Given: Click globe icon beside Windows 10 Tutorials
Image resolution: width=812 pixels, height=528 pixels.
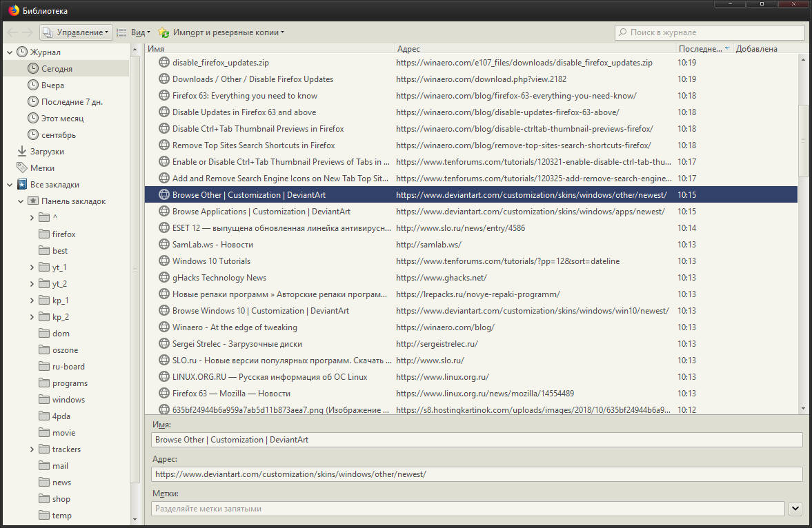Looking at the screenshot, I should [164, 261].
